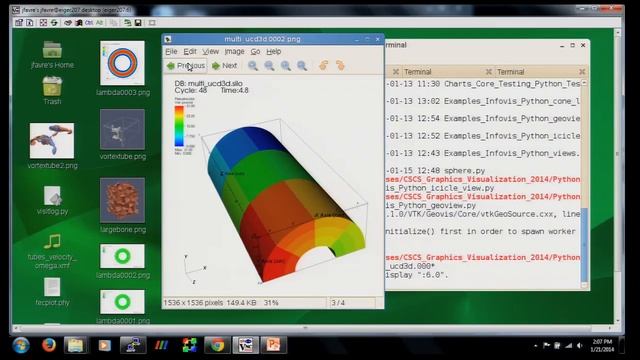Click the sphere.py line in terminal

coord(464,171)
